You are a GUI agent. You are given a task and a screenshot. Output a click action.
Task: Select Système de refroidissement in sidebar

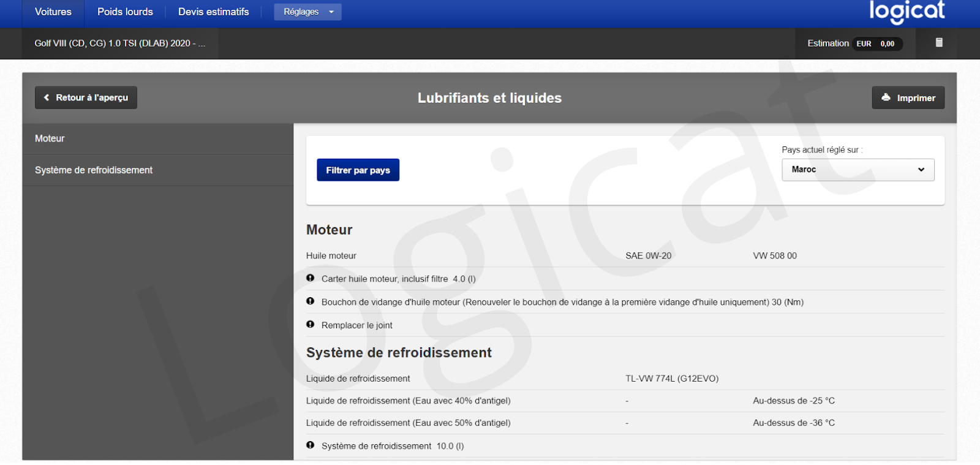pos(158,170)
